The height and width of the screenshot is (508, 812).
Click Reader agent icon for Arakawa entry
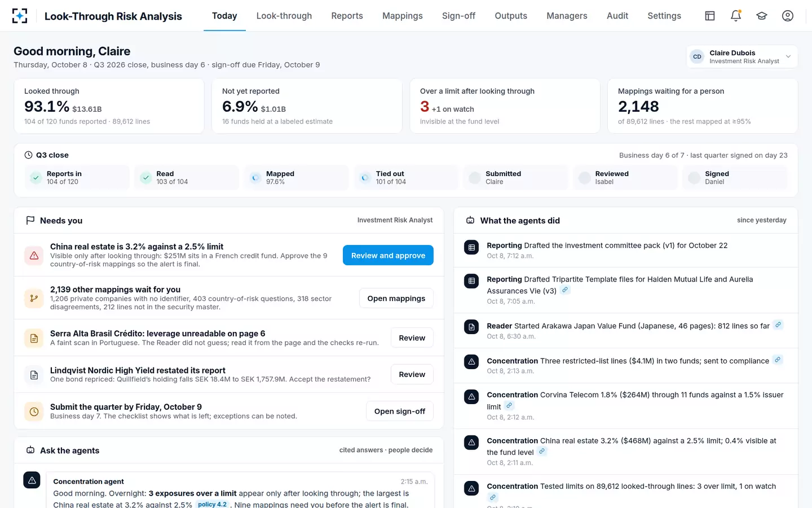[471, 327]
